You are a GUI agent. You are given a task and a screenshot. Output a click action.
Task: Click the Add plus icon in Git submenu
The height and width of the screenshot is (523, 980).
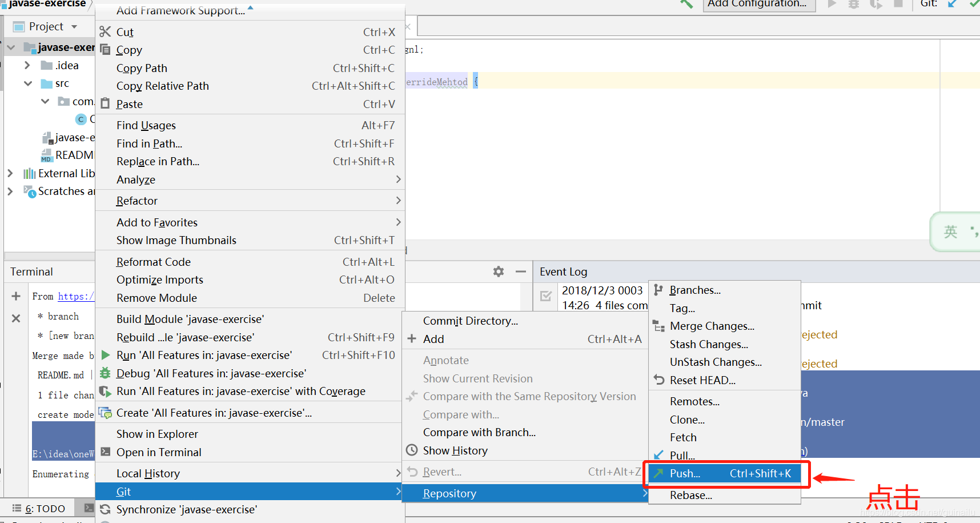(411, 338)
